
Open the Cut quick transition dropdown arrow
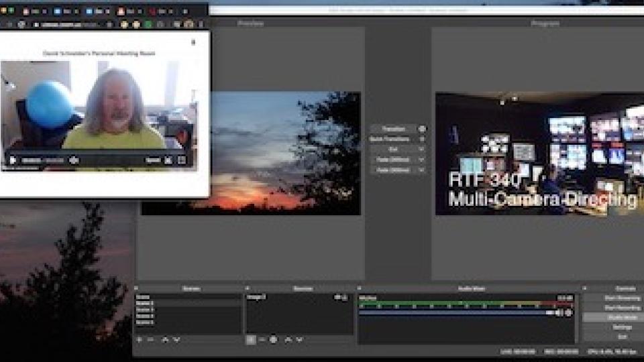(x=421, y=149)
